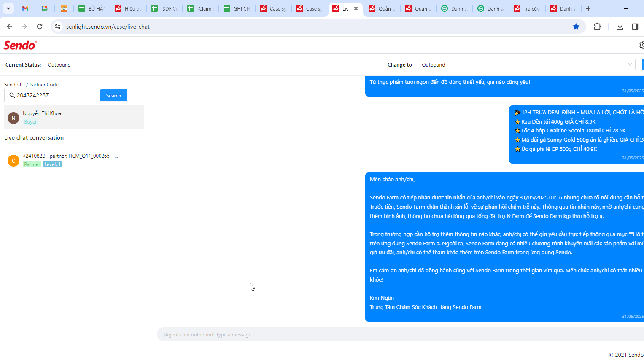Click the blue Search button
Screen dimensions: 644x360
113,95
